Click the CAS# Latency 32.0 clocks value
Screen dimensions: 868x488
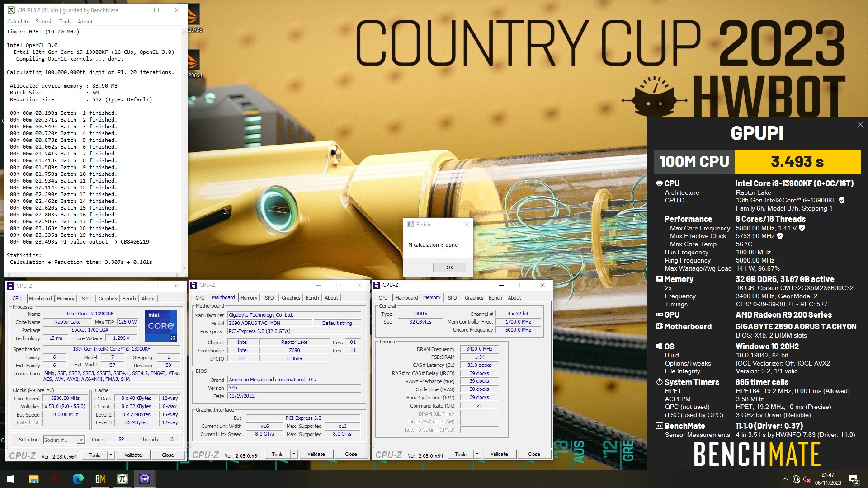(479, 365)
